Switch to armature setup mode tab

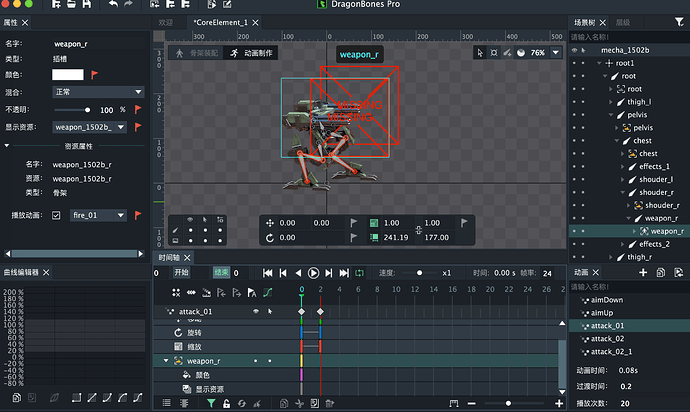click(x=197, y=53)
